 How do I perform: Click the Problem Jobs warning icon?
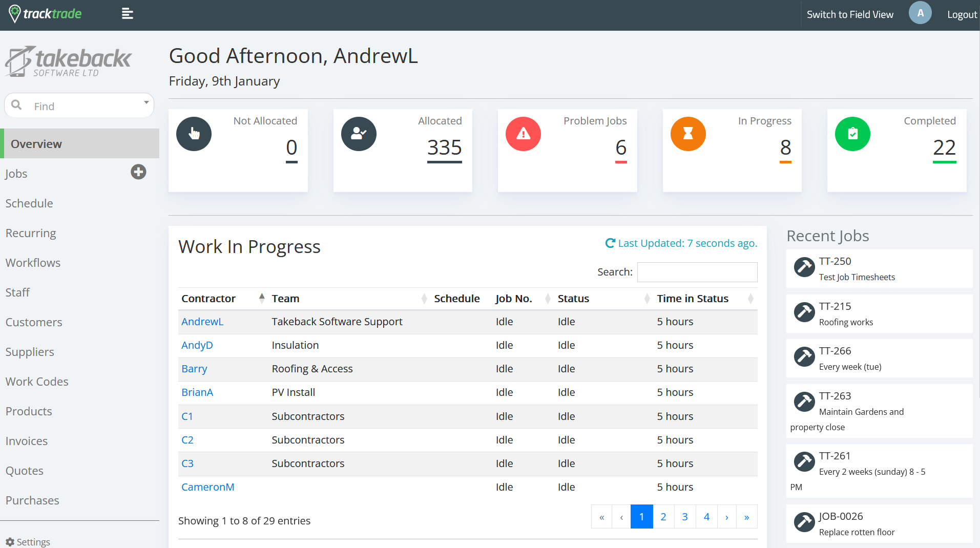[x=523, y=134]
